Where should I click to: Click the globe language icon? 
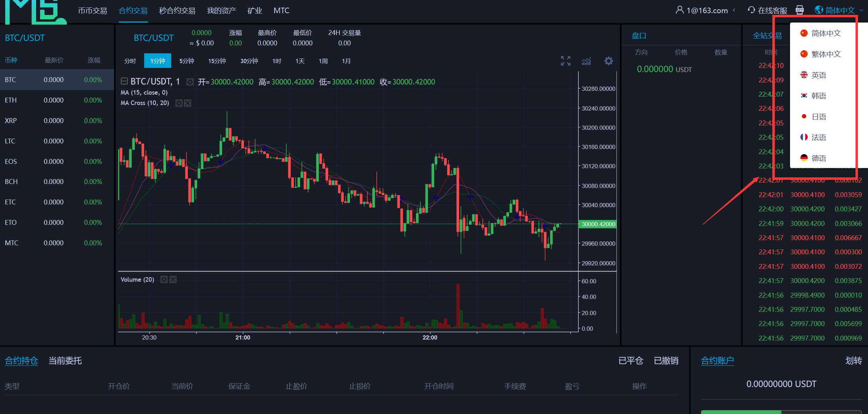(819, 10)
